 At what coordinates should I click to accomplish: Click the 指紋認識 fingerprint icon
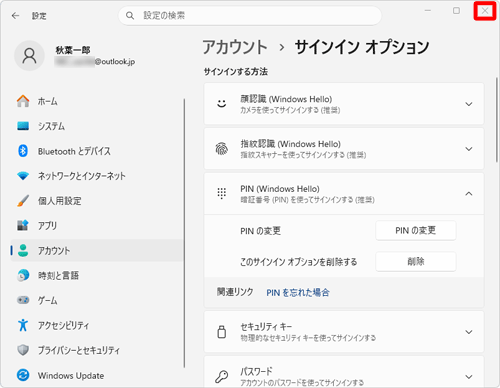222,149
